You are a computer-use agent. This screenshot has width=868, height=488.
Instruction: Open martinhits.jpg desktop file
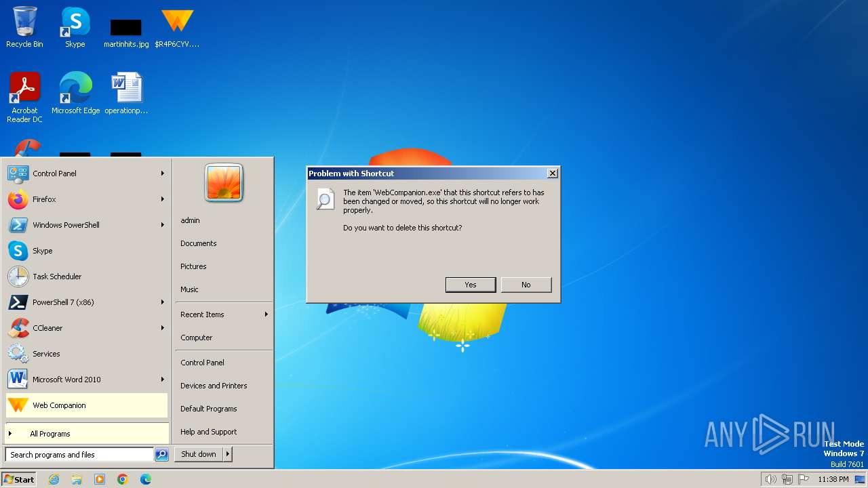pos(126,33)
